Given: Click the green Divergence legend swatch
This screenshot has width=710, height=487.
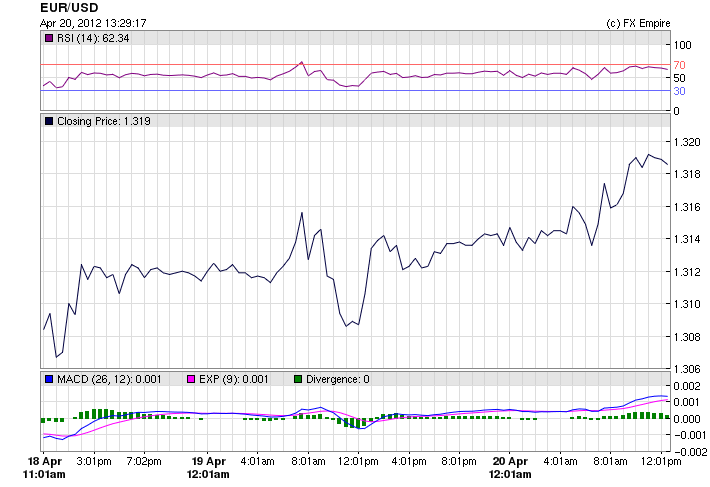Looking at the screenshot, I should (x=297, y=379).
